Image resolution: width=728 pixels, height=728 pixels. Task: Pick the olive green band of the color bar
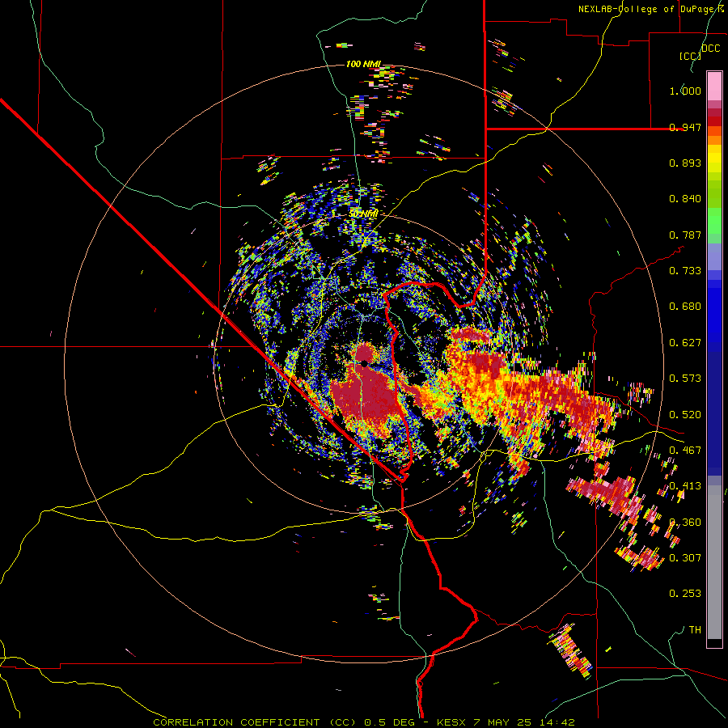714,193
